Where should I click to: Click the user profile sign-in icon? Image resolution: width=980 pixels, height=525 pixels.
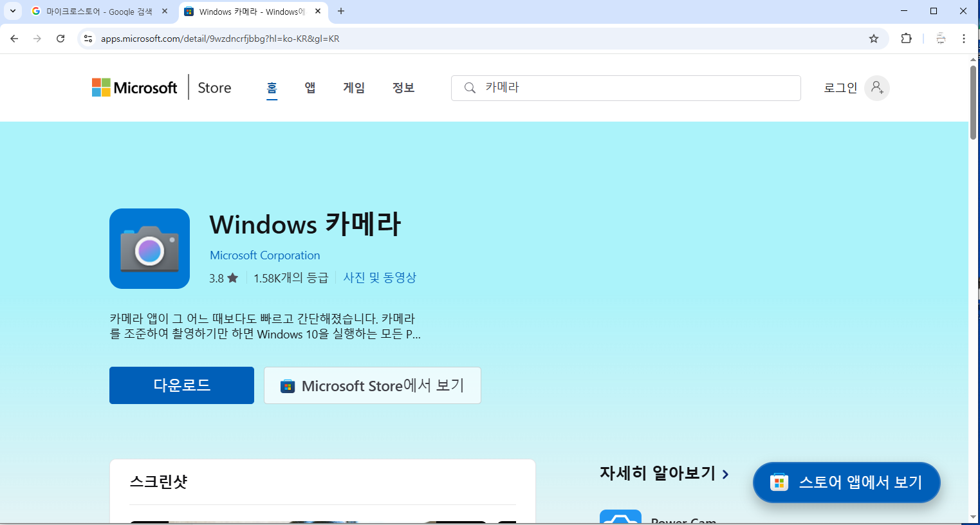coord(877,88)
